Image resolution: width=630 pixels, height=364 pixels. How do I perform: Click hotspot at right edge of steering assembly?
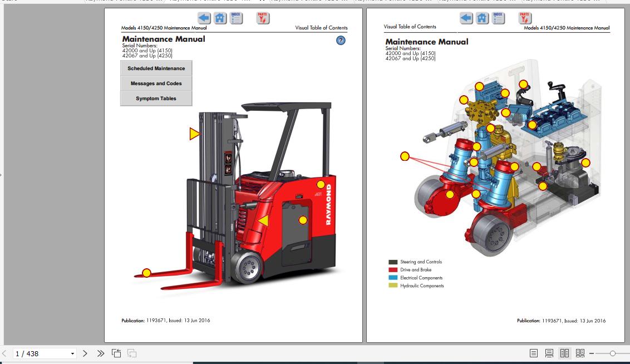coord(586,163)
